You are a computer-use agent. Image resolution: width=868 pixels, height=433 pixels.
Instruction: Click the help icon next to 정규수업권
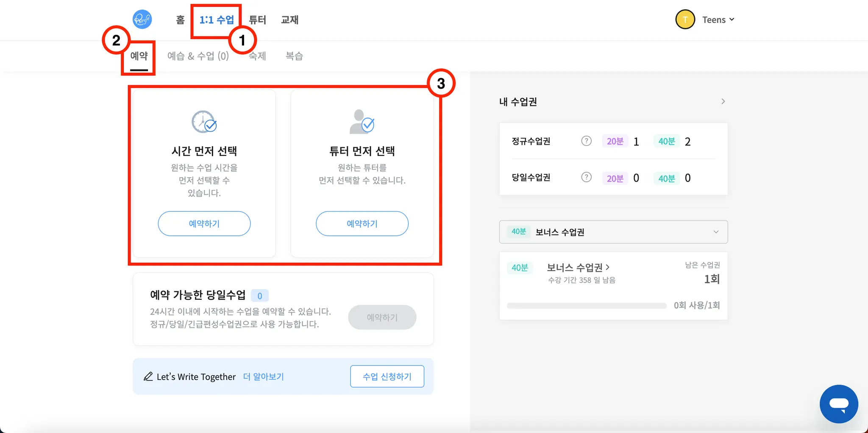(586, 141)
